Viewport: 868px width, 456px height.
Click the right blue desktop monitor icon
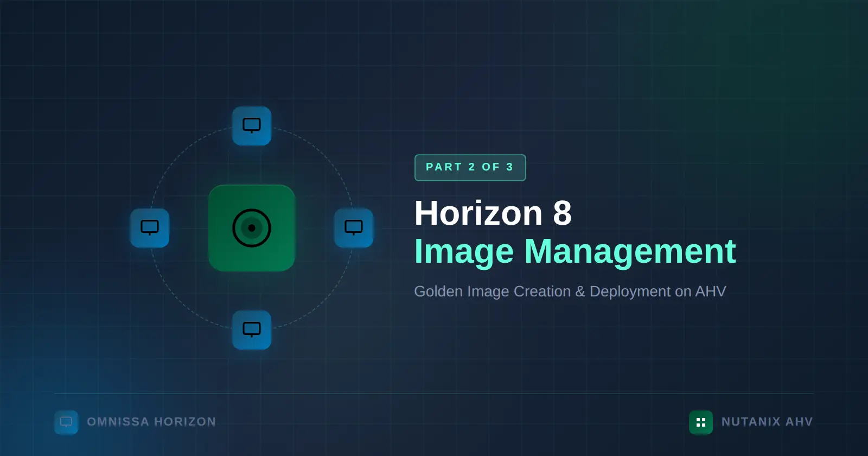click(x=354, y=228)
